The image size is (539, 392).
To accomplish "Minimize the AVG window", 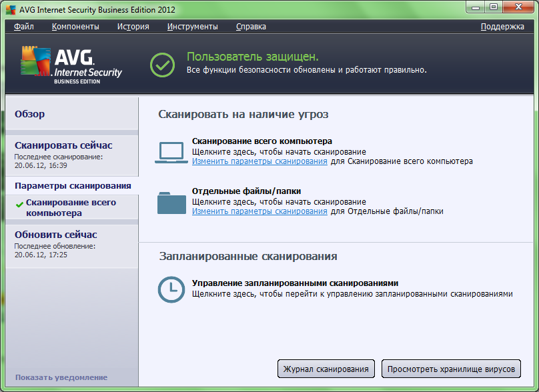I will (x=476, y=7).
